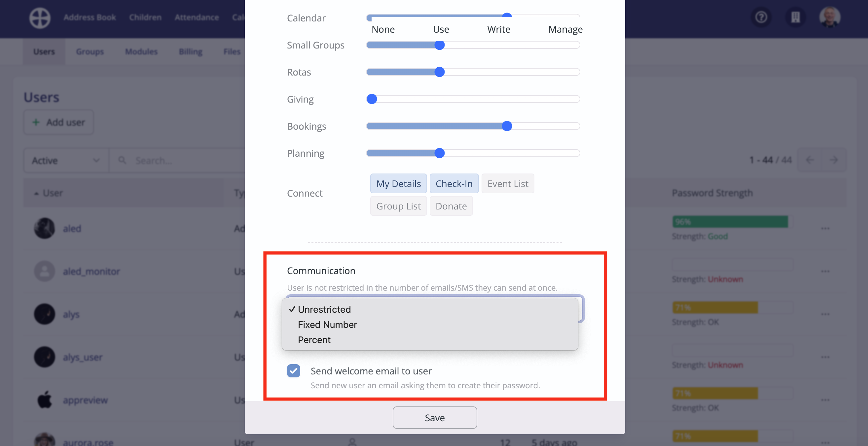The height and width of the screenshot is (446, 868).
Task: Click the ChurchSuite logo icon
Action: [39, 18]
